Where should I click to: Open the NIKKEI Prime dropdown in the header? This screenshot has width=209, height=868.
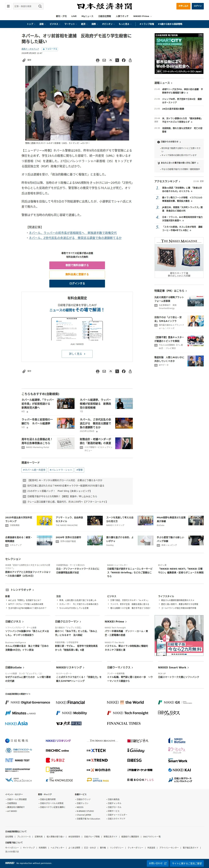pos(142,16)
